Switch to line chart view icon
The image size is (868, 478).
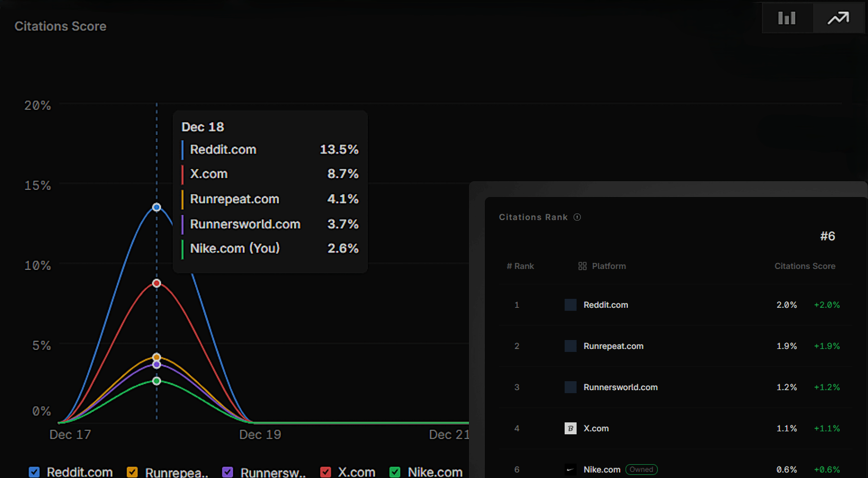tap(838, 18)
